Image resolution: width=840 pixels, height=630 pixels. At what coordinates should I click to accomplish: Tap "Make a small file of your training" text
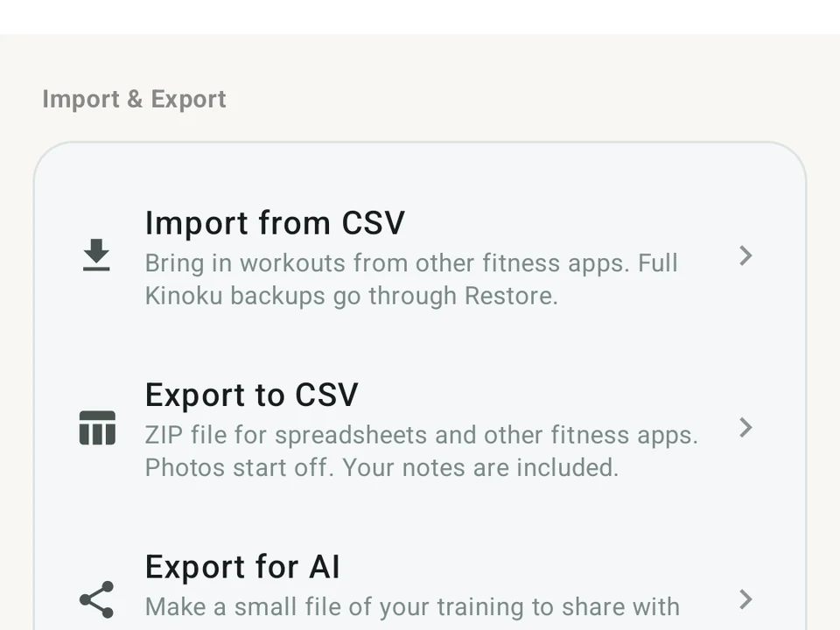click(335, 607)
